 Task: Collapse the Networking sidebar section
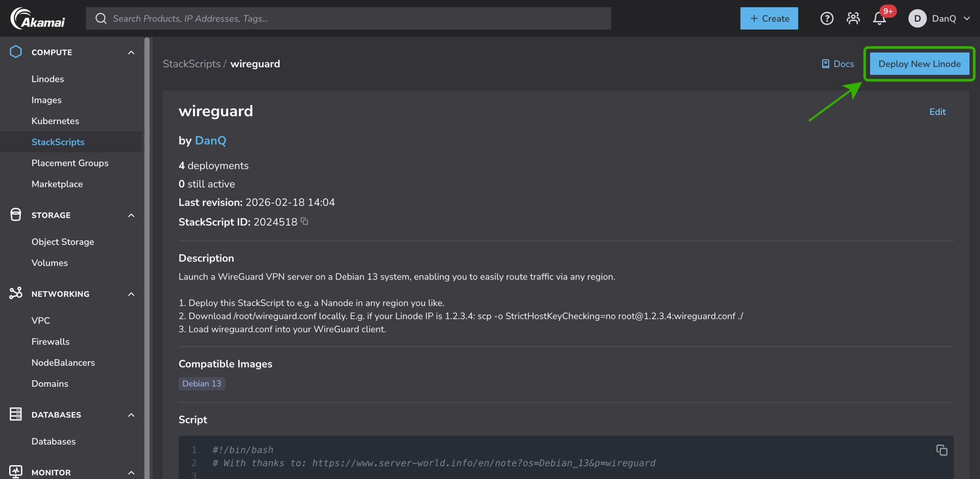click(131, 294)
